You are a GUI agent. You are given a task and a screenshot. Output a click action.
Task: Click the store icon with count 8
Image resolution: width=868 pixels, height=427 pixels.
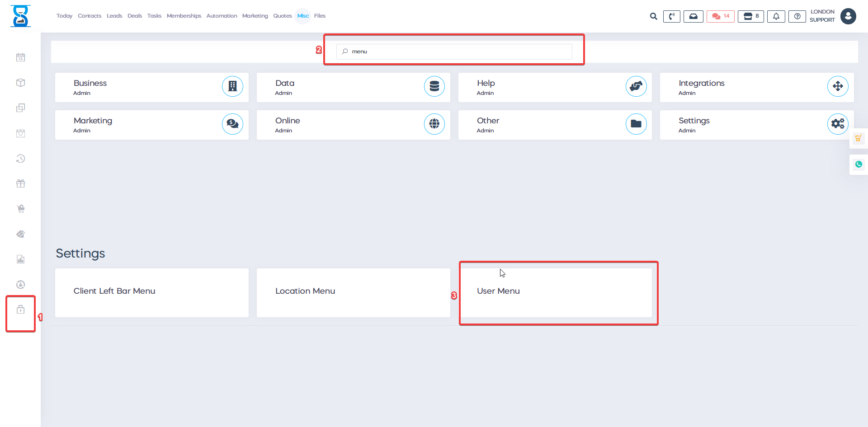click(x=751, y=16)
